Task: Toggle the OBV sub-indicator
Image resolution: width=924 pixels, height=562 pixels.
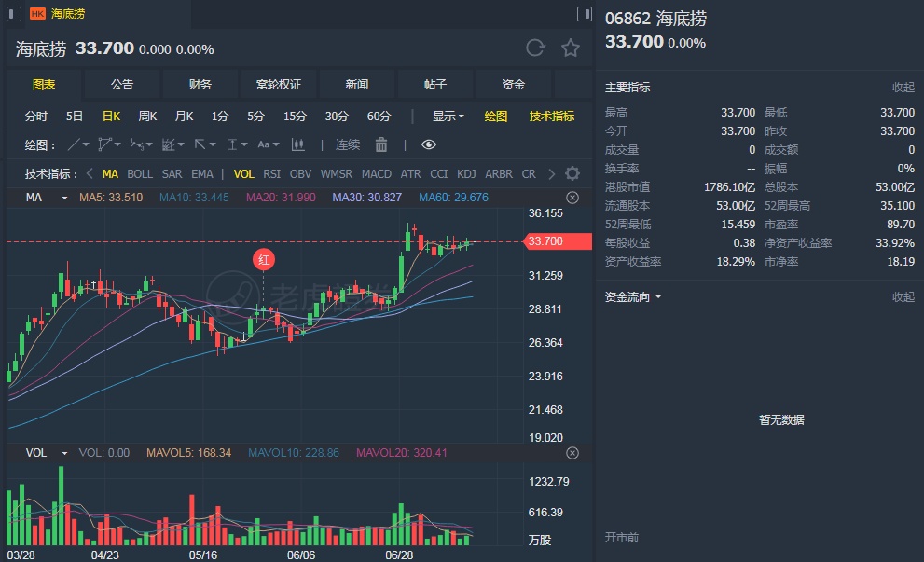Action: point(300,173)
